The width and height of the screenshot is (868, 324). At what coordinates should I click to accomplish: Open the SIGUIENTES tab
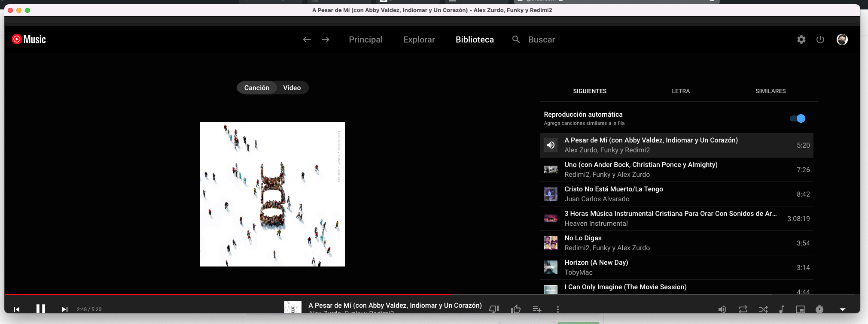pos(590,91)
